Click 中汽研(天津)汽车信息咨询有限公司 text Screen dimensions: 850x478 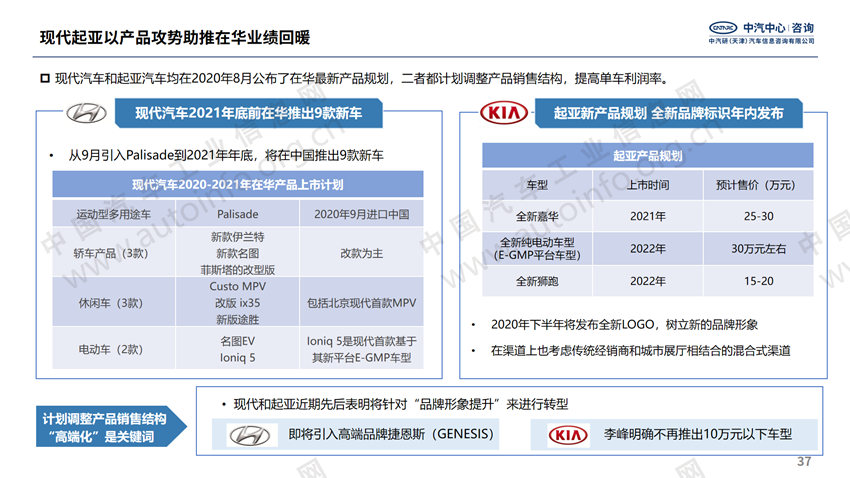point(761,41)
